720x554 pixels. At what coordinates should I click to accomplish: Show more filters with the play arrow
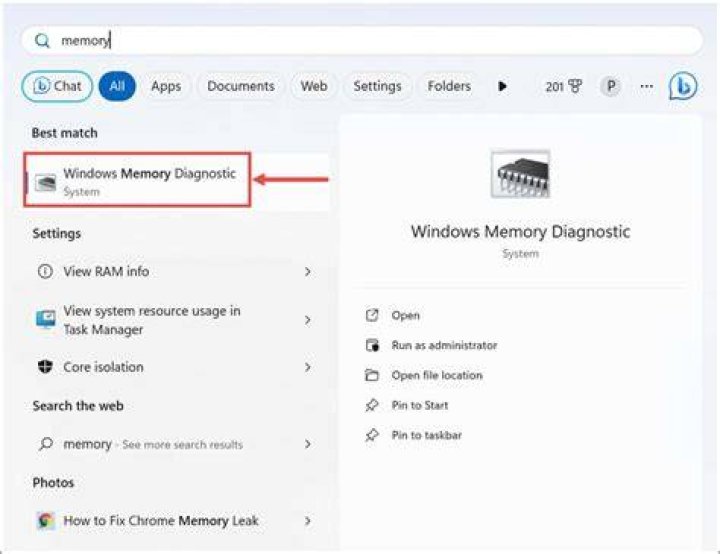click(502, 86)
